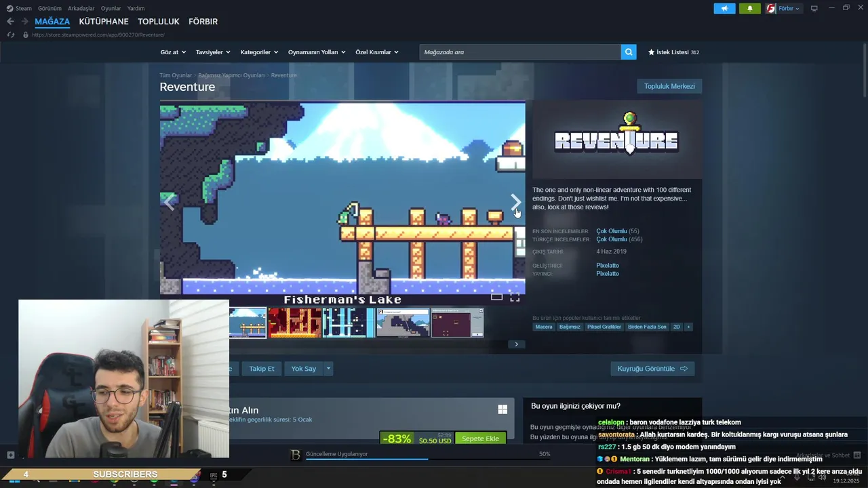Reload the store page
This screenshot has width=868, height=488.
(x=10, y=35)
